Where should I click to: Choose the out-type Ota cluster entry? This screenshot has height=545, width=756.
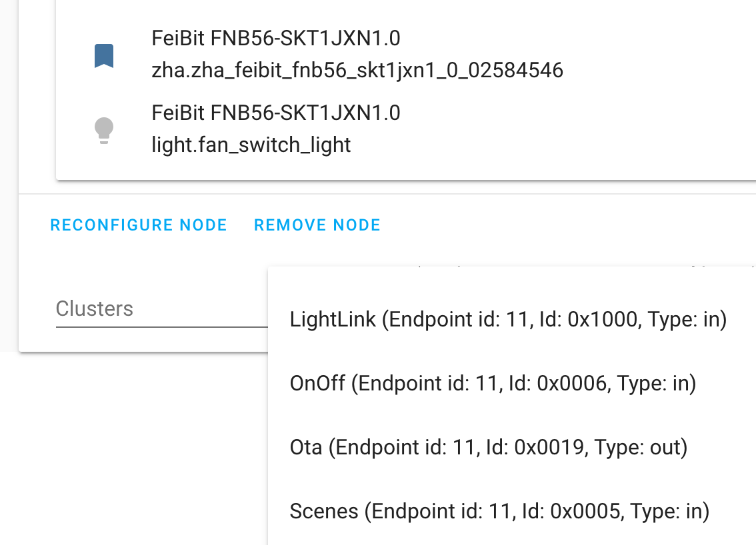tap(489, 447)
